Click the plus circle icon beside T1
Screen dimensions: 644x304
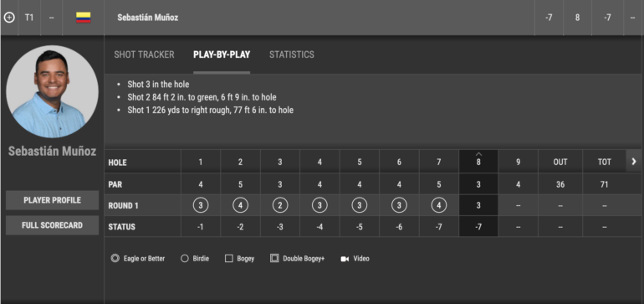click(x=9, y=18)
